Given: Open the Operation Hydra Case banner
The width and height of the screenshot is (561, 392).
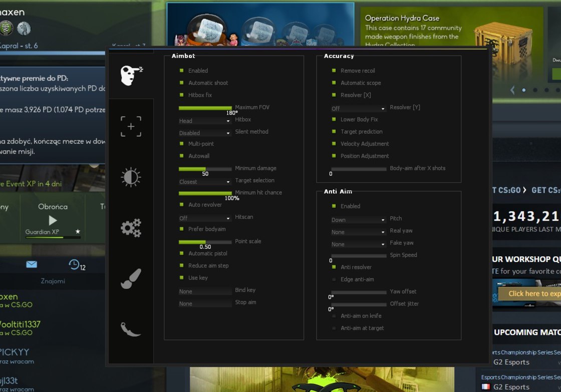Looking at the screenshot, I should [x=451, y=30].
